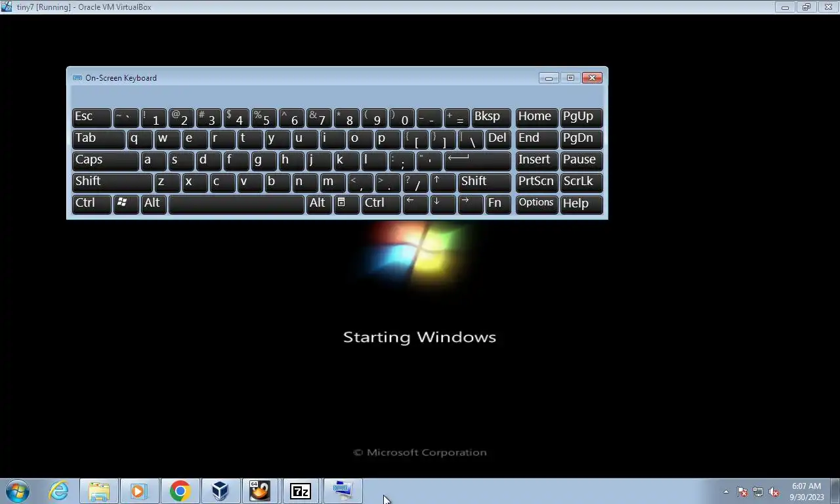Launch Windows Media Player from taskbar
Screen dimensions: 840x504
pyautogui.click(x=139, y=491)
